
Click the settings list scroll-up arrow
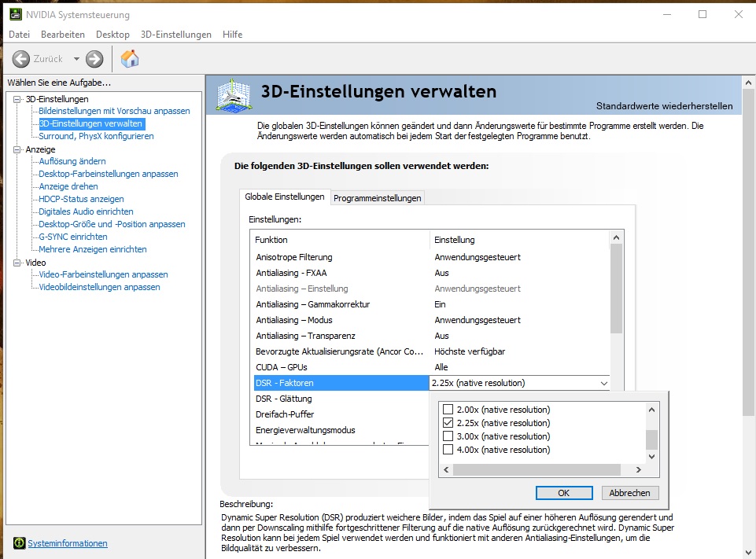[616, 237]
